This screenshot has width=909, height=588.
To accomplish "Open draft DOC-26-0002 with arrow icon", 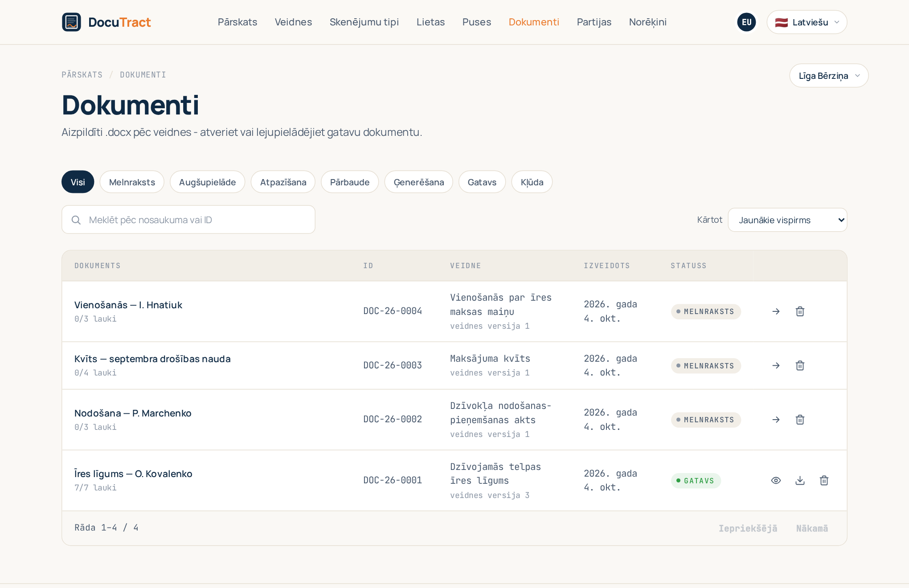I will pyautogui.click(x=776, y=420).
